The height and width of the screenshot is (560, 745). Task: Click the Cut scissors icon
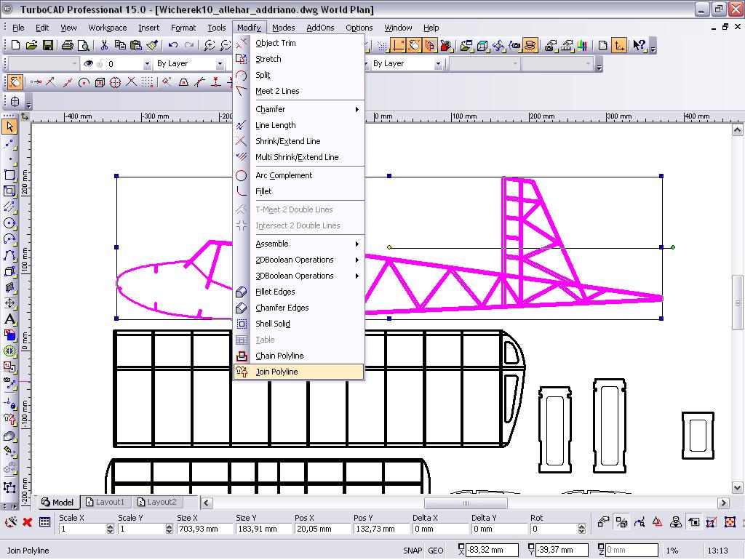[x=105, y=45]
